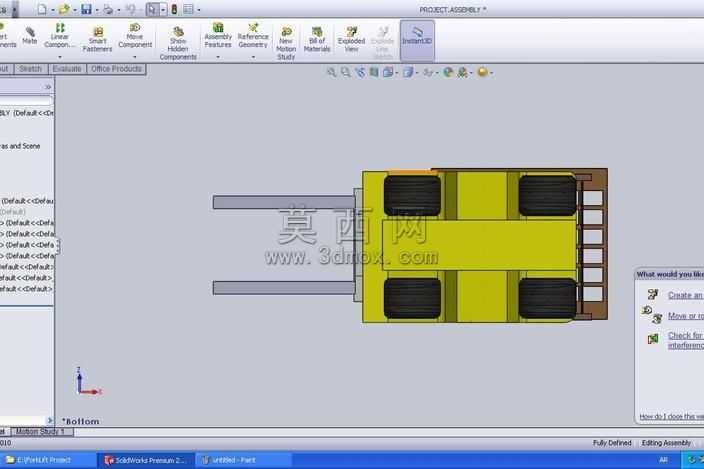Expand dropdown arrow beside New icon
Screen dimensions: 704x469
53,10
